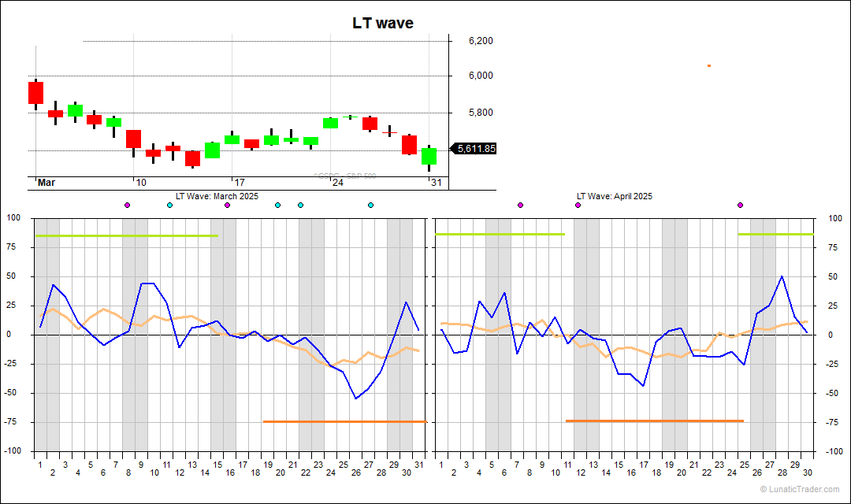Select the magenta marker above April 12
The height and width of the screenshot is (504, 851).
click(578, 206)
